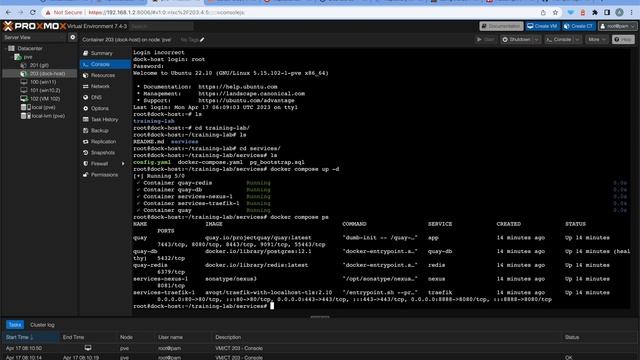The height and width of the screenshot is (360, 640).
Task: Select VM 101 (win10.2) in the tree
Action: point(45,90)
